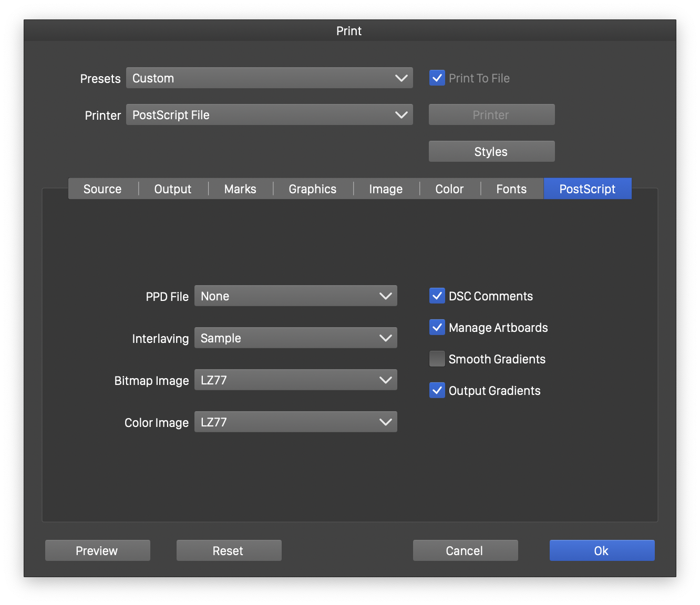700x605 pixels.
Task: Expand the PPD File dropdown
Action: point(295,296)
